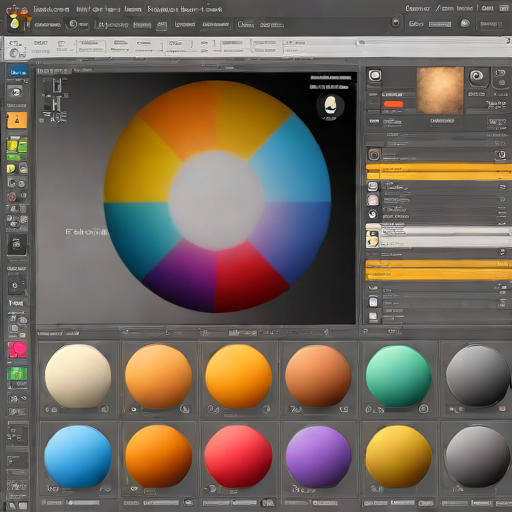This screenshot has height=512, width=512.
Task: Click the egg-shaped icon in the viewport corner
Action: [330, 106]
